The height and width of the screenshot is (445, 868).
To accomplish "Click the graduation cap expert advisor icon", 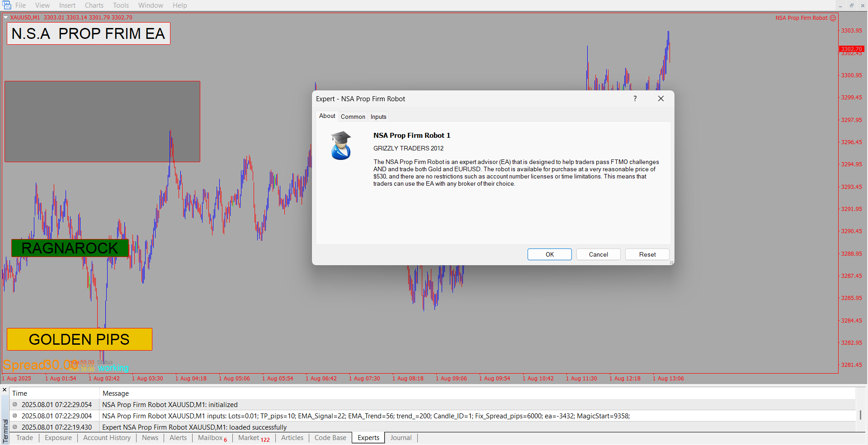I will pos(341,145).
